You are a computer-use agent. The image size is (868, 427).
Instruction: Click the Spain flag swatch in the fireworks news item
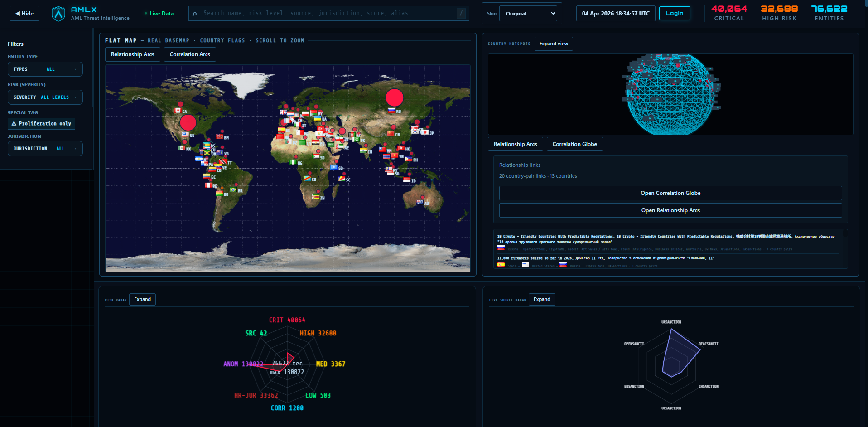(x=501, y=265)
